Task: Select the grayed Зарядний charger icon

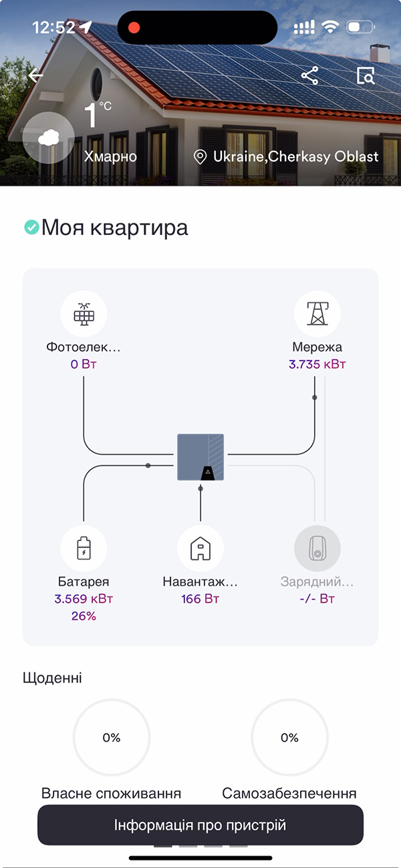Action: 317,547
